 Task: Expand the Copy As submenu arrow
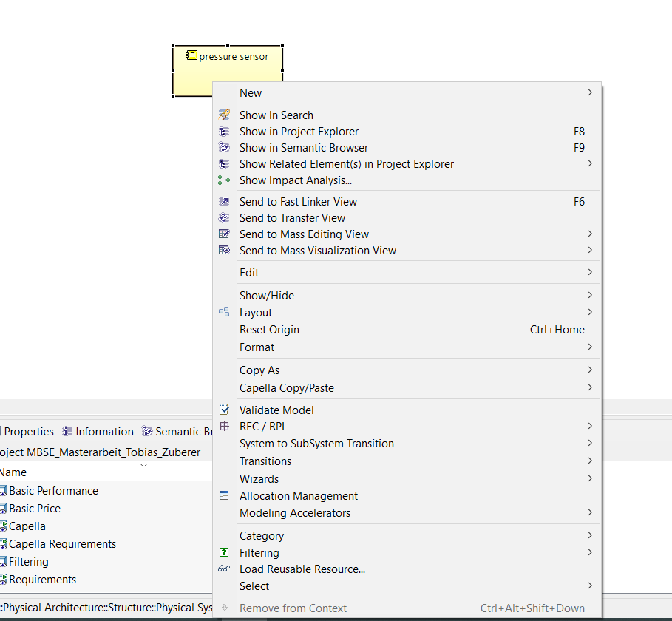point(590,370)
